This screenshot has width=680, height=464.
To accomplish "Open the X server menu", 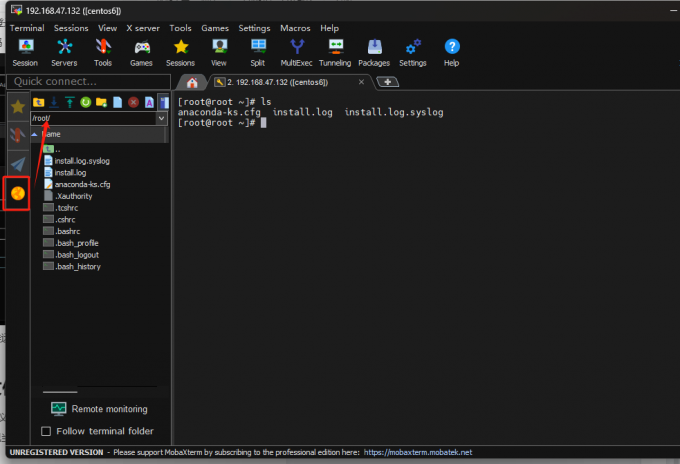I will 143,28.
